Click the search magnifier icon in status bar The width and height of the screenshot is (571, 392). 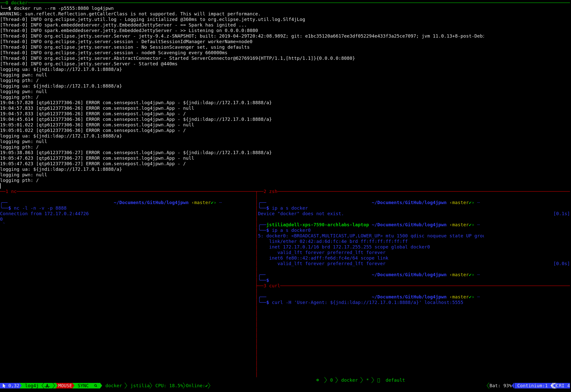coord(96,386)
